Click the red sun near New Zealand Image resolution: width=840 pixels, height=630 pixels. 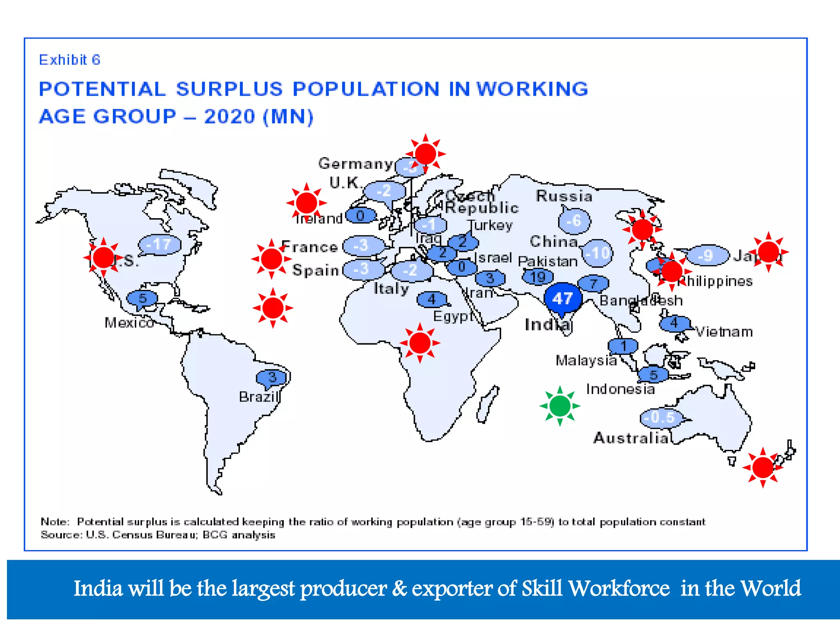click(762, 468)
